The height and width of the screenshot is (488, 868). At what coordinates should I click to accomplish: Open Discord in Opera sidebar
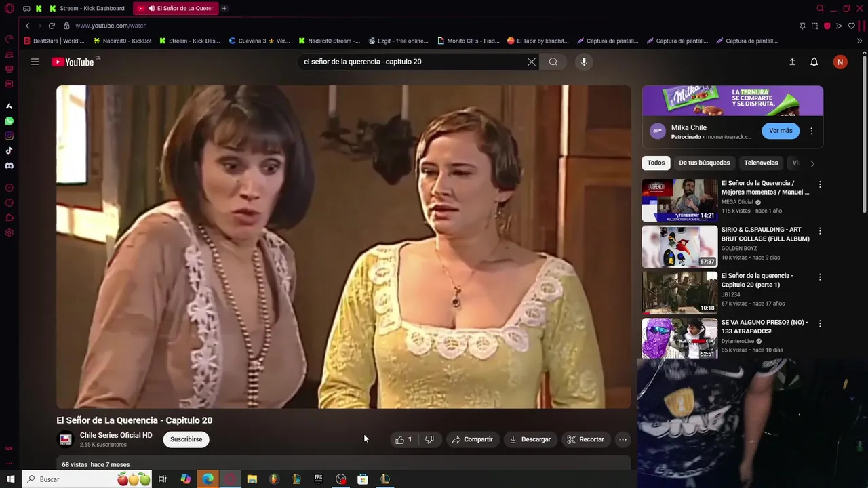coord(9,165)
